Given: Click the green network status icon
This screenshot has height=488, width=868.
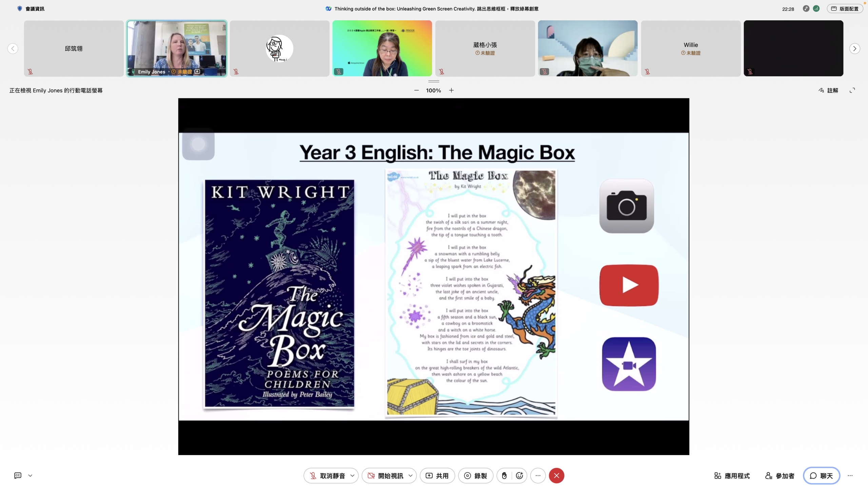Looking at the screenshot, I should coord(816,9).
